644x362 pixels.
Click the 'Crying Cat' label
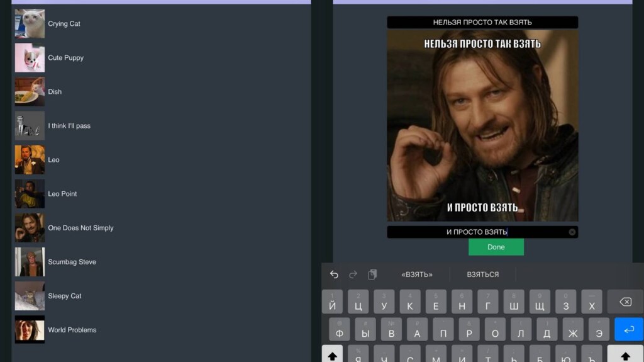[64, 24]
